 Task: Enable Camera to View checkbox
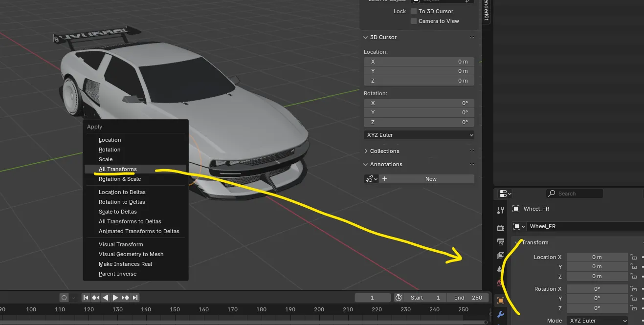tap(414, 21)
